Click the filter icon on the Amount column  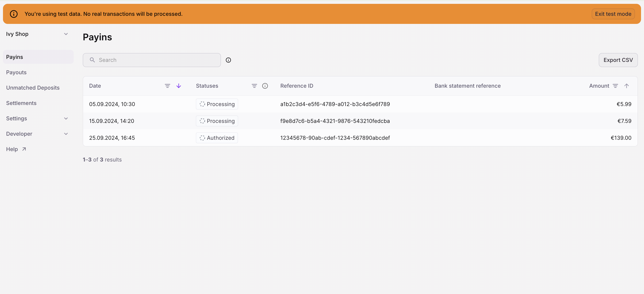(x=615, y=86)
